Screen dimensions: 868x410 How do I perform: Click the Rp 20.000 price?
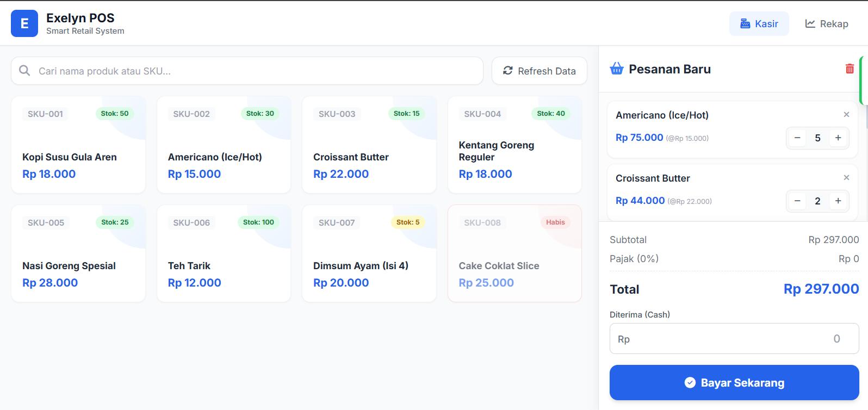pos(341,283)
